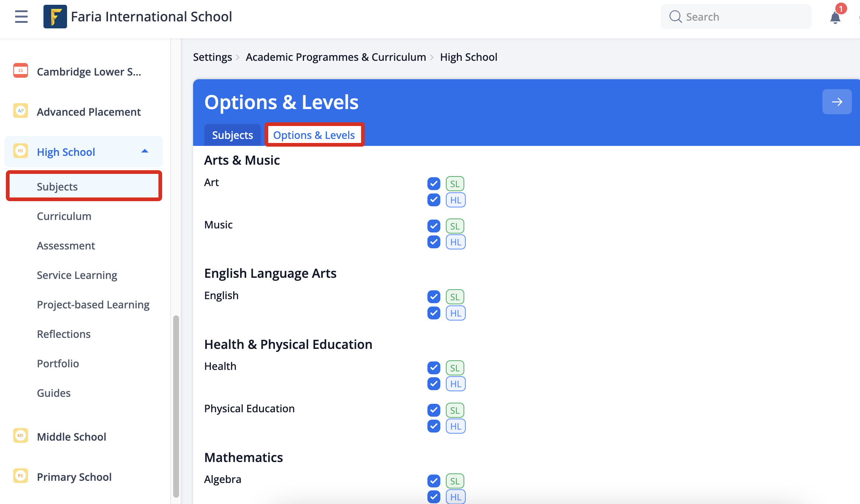Image resolution: width=860 pixels, height=504 pixels.
Task: Click the Primary School PS icon
Action: pos(21,476)
